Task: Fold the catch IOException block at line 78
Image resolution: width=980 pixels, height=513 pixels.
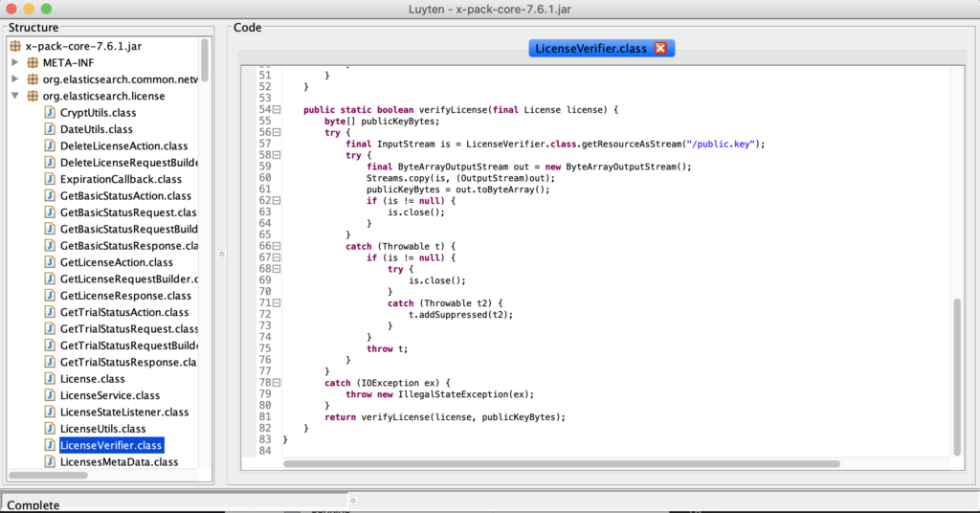Action: coord(277,383)
